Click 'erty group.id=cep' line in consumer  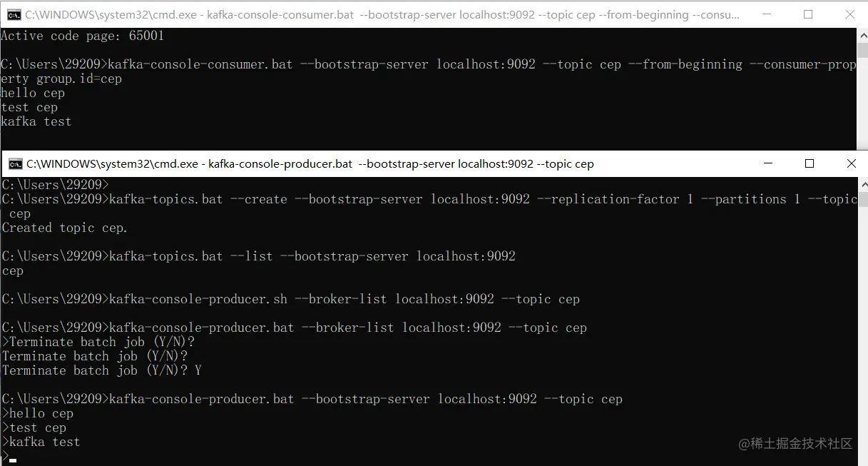click(x=61, y=78)
